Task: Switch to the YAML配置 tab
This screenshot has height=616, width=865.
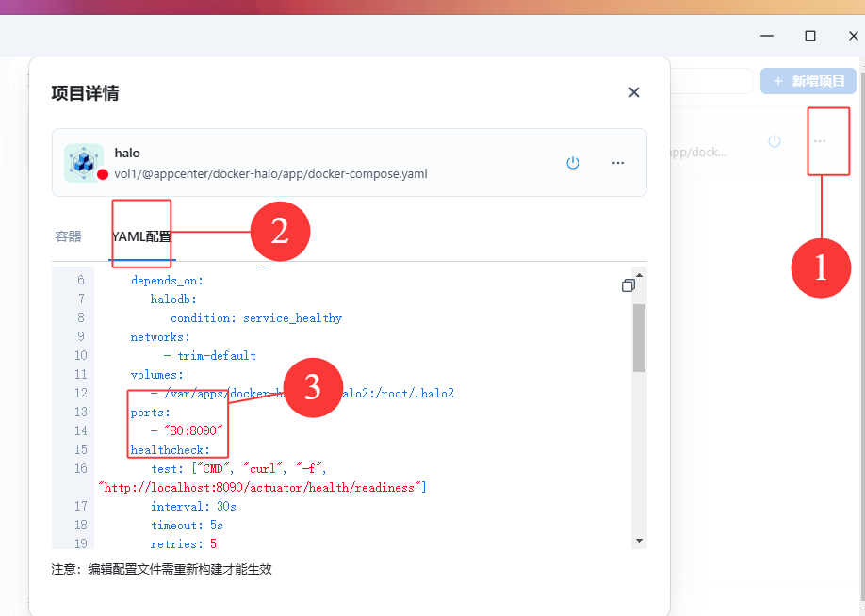Action: [x=141, y=236]
